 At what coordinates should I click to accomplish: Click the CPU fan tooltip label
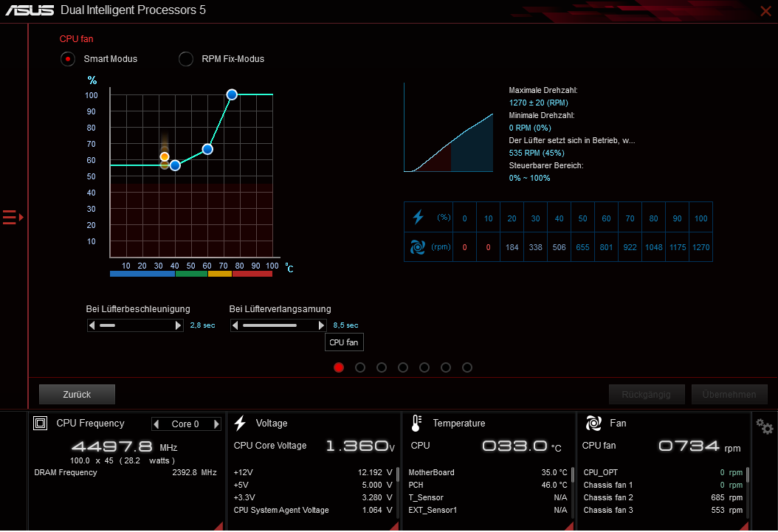coord(344,342)
